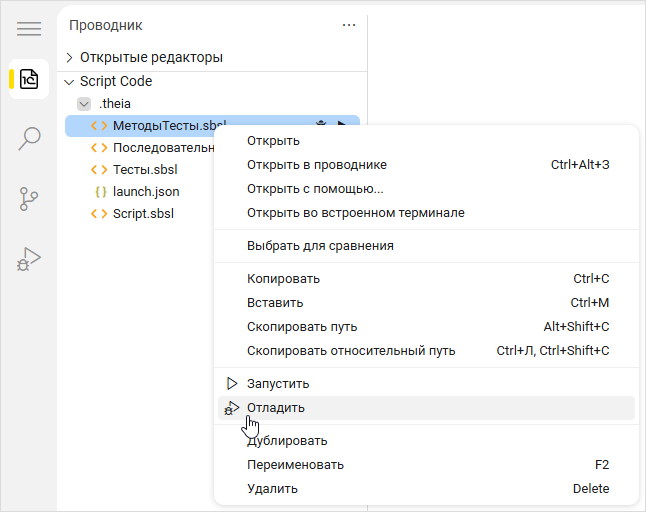Select Выбрать для сравнения menu item
The height and width of the screenshot is (512, 646).
(320, 246)
